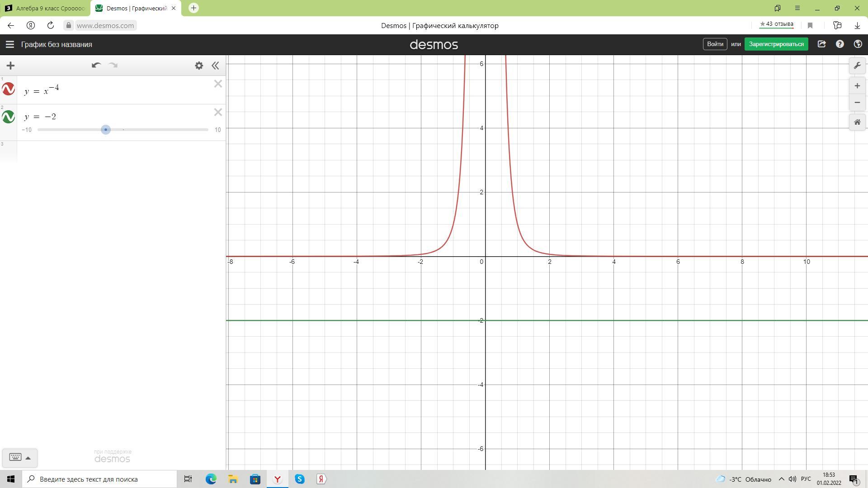Zoom in on the graph

coord(857,86)
